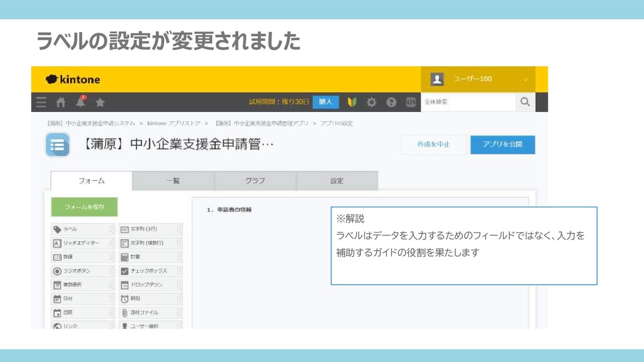The height and width of the screenshot is (362, 644).
Task: Click the 1. 申請者の情報 label in form
Action: [229, 210]
